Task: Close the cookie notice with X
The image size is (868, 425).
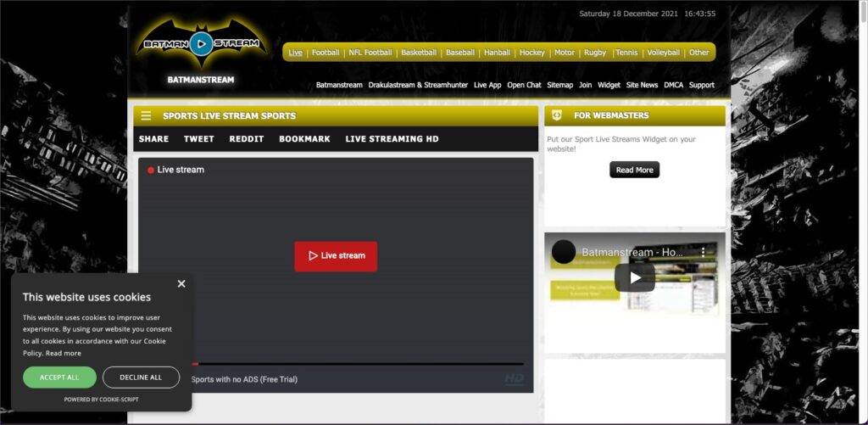Action: (181, 283)
